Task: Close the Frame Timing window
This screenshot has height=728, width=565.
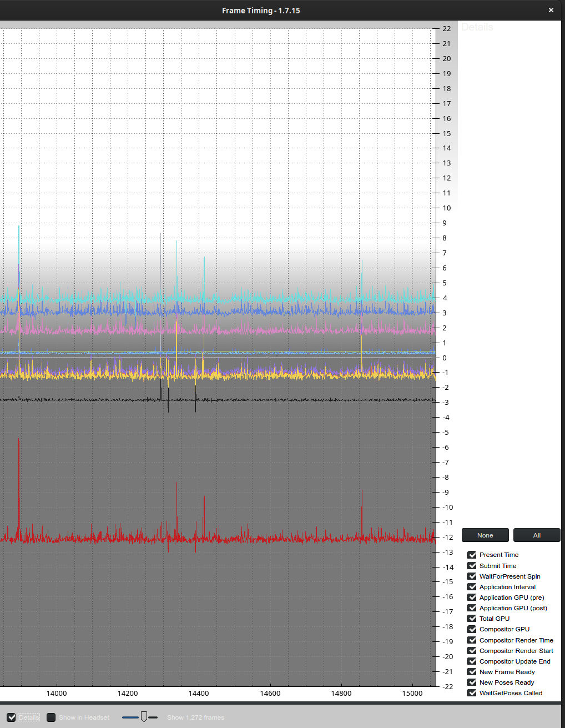Action: (x=551, y=10)
